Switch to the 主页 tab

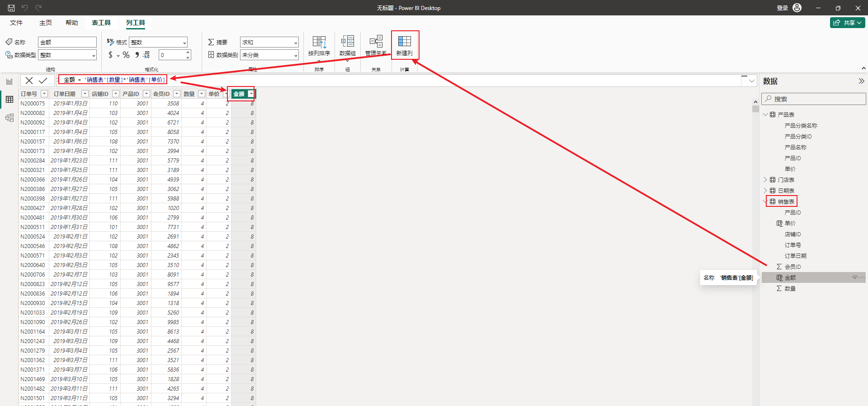pyautogui.click(x=45, y=23)
